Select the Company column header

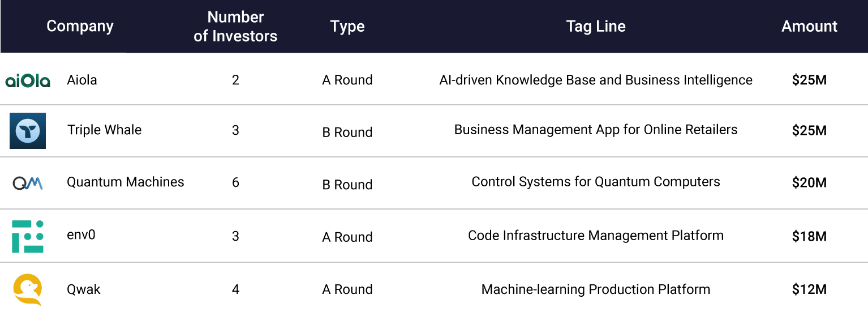80,26
